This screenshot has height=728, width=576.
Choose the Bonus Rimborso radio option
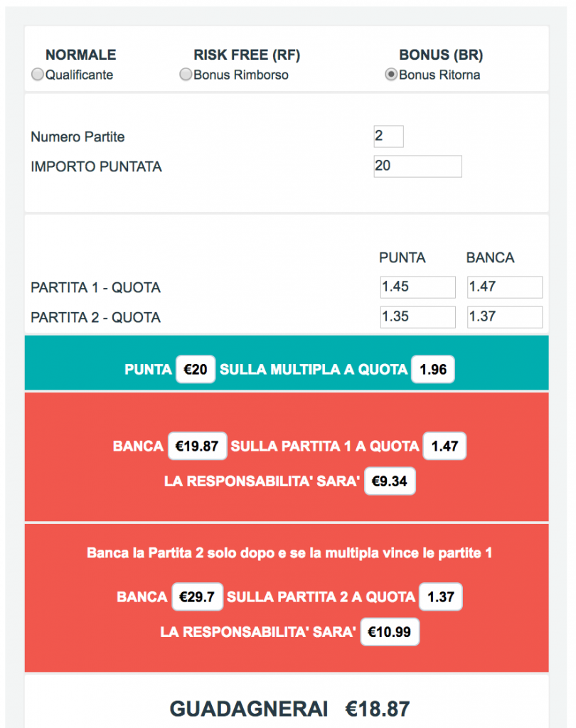click(186, 75)
